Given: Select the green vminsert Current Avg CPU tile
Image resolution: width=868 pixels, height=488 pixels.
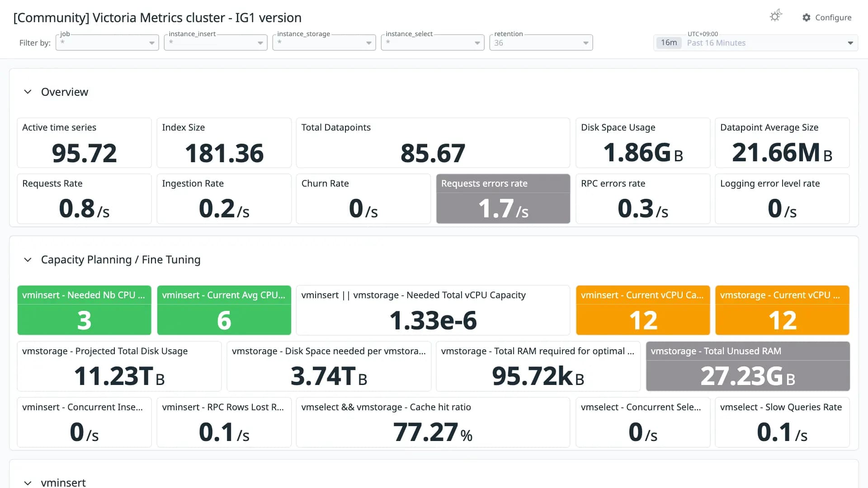Looking at the screenshot, I should (224, 310).
